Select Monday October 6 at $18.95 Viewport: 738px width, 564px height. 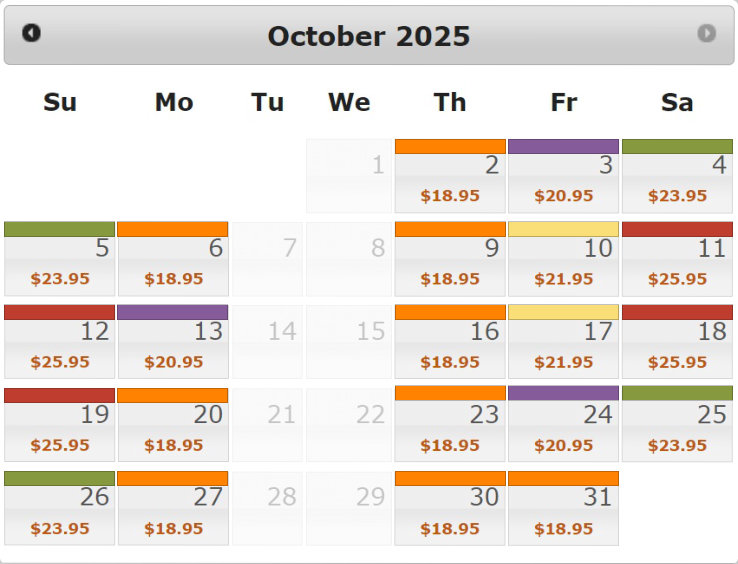coord(173,259)
